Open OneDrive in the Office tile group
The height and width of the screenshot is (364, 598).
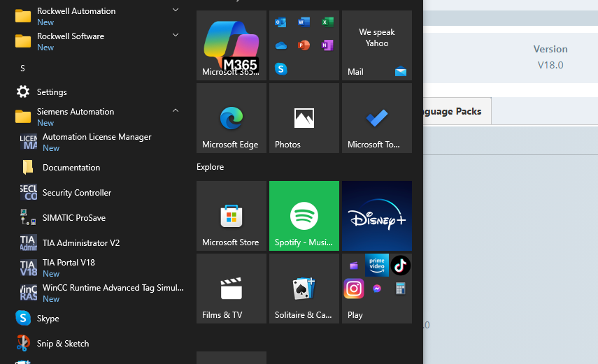click(x=280, y=45)
